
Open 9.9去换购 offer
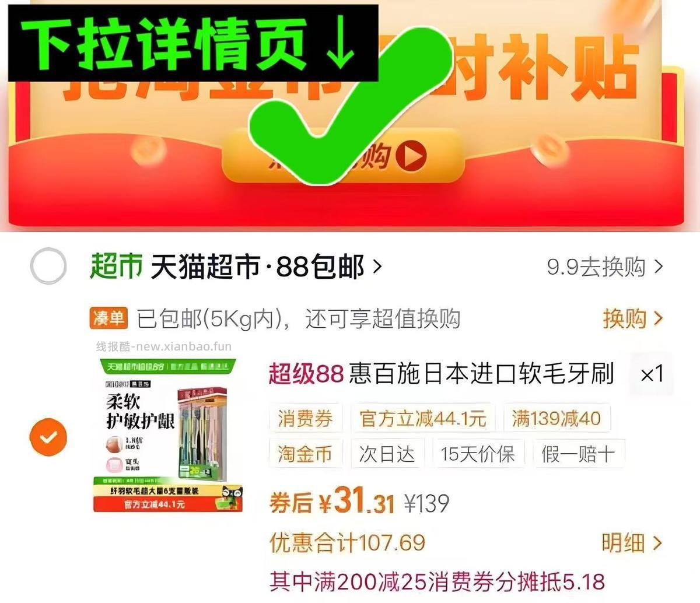coord(605,267)
